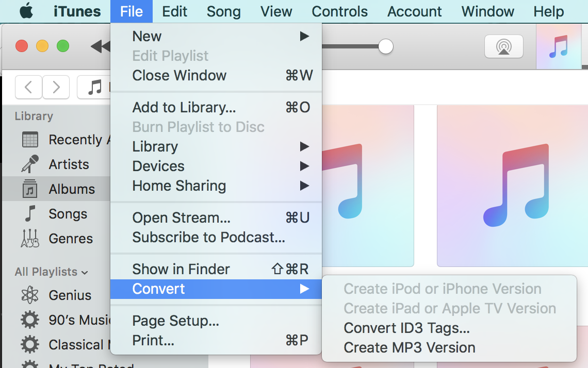This screenshot has width=588, height=368.
Task: Collapse the All Playlists dropdown
Action: pyautogui.click(x=52, y=272)
